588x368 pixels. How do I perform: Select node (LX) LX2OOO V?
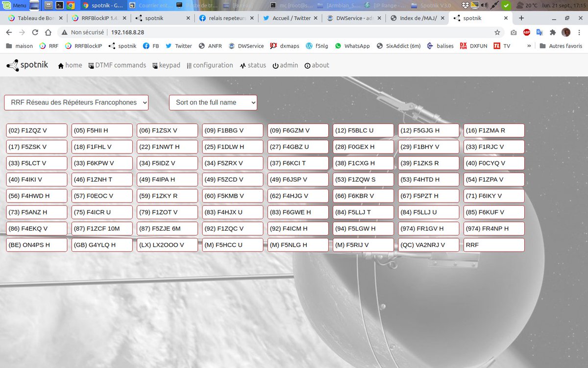coord(167,245)
